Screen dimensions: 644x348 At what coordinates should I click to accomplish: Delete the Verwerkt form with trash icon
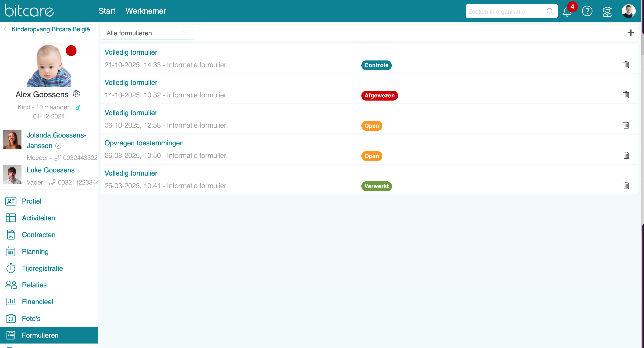[x=626, y=186]
